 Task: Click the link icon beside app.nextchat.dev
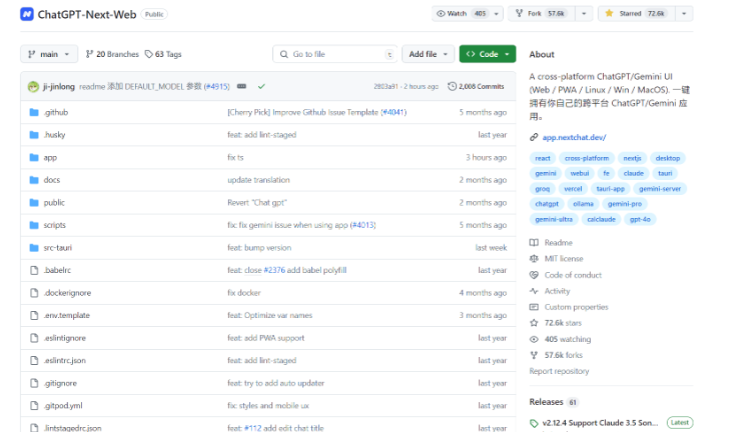click(534, 137)
